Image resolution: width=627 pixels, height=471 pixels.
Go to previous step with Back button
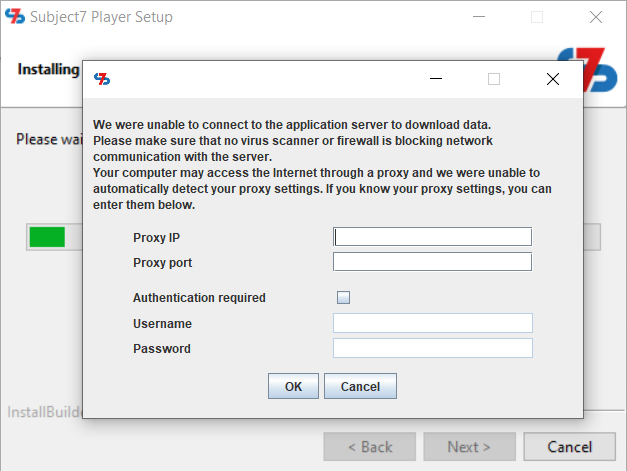(369, 447)
